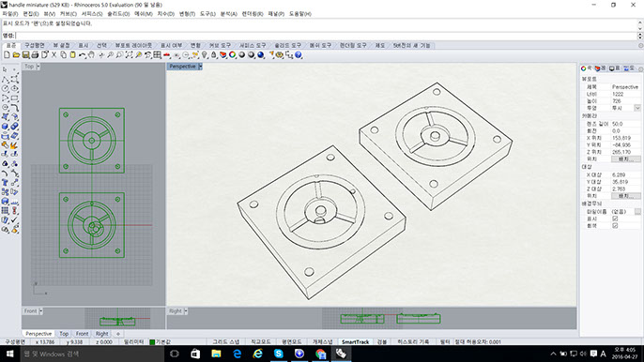The width and height of the screenshot is (644, 362).
Task: Open the 파일(F) menu
Action: pyautogui.click(x=10, y=13)
